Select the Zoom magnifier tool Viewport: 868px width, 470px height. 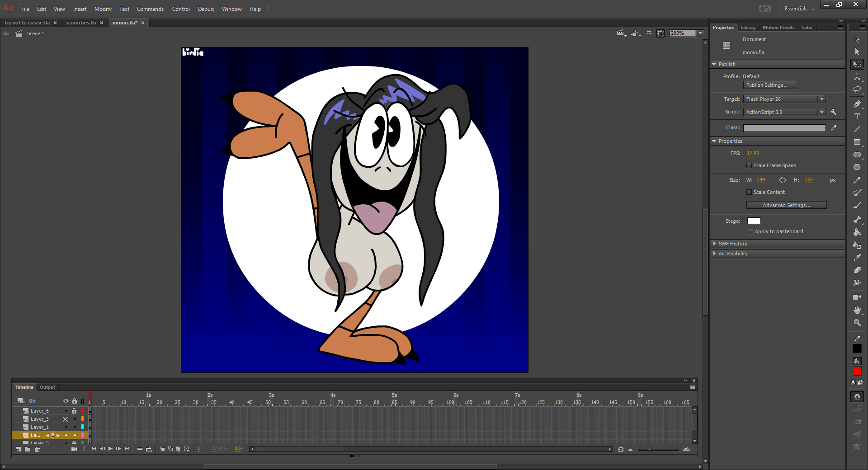[857, 323]
